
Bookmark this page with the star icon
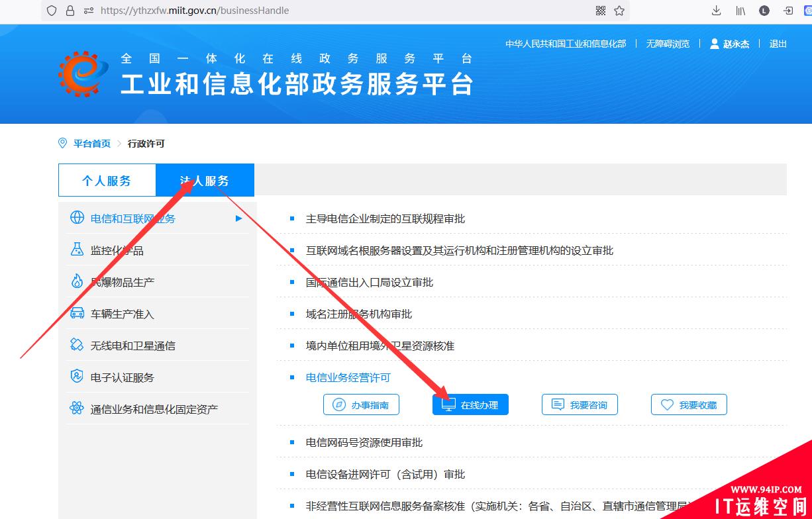(619, 11)
